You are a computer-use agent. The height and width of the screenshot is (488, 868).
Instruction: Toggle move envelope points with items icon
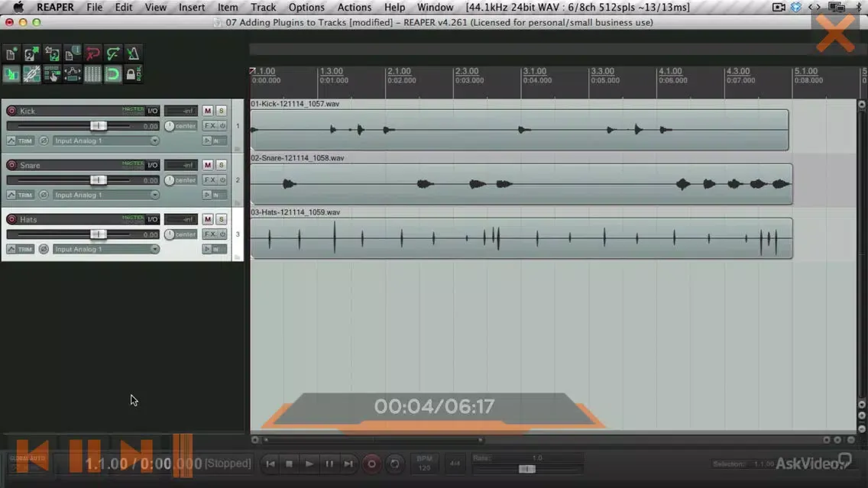[x=73, y=73]
